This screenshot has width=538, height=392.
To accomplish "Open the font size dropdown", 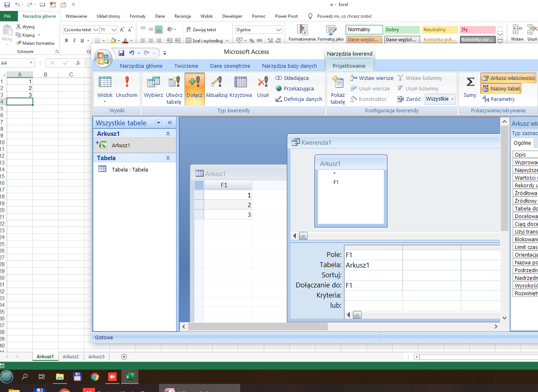I will coord(114,30).
